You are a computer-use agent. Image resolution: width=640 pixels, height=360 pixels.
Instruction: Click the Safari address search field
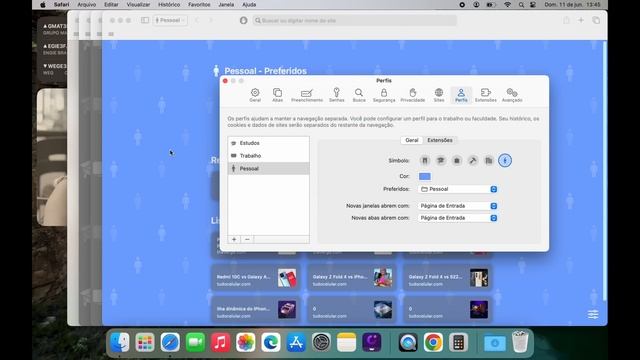click(x=354, y=20)
